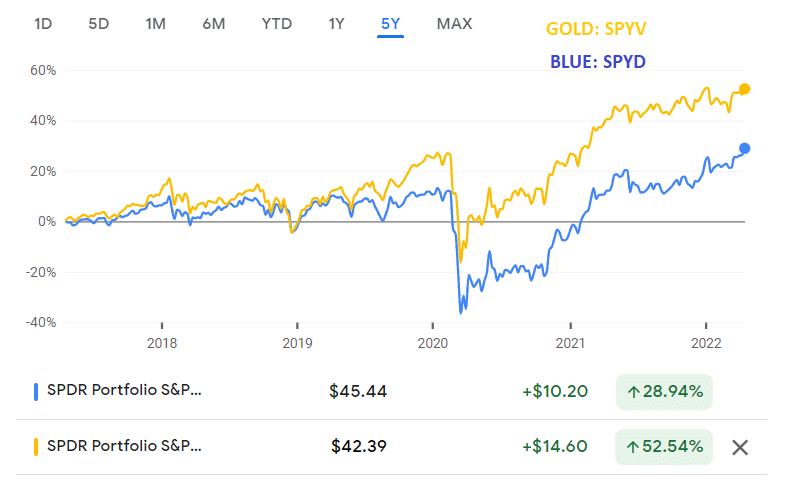Select the 1Y time range
Image resolution: width=797 pixels, height=482 pixels.
click(x=336, y=24)
